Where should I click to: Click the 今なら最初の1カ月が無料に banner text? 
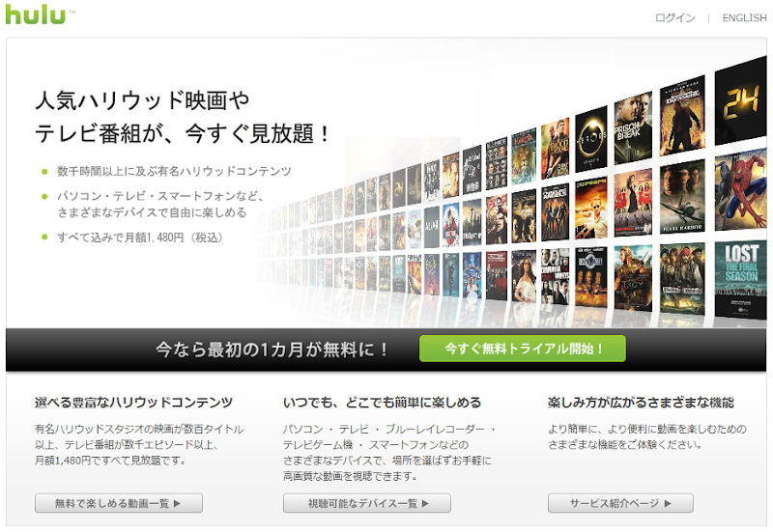[272, 350]
